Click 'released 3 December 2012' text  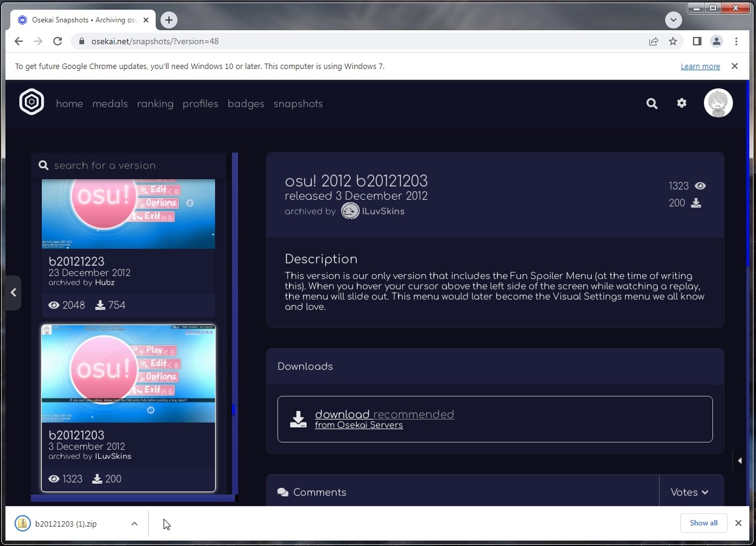pos(356,196)
